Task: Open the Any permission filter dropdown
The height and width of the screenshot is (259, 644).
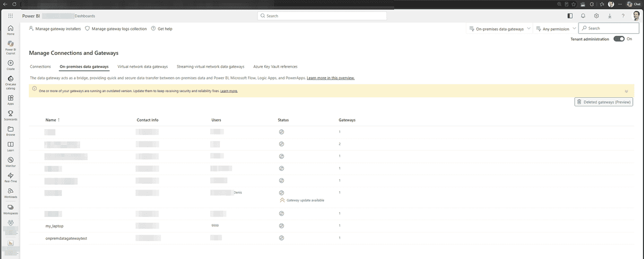Action: 556,29
